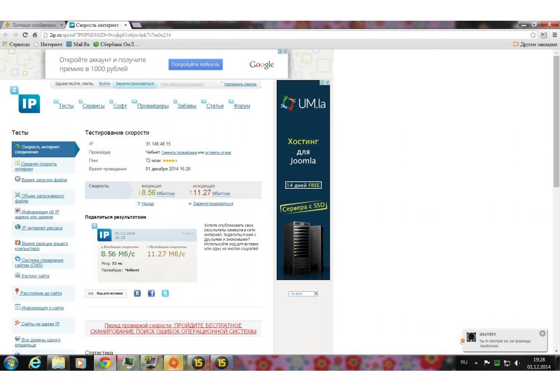This screenshot has width=560, height=392.
Task: Click the browser back arrow
Action: point(6,35)
